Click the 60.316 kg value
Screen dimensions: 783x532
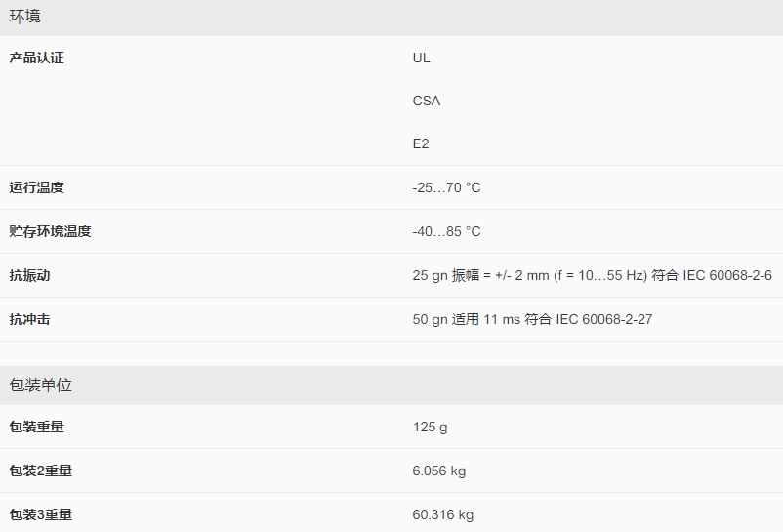443,515
